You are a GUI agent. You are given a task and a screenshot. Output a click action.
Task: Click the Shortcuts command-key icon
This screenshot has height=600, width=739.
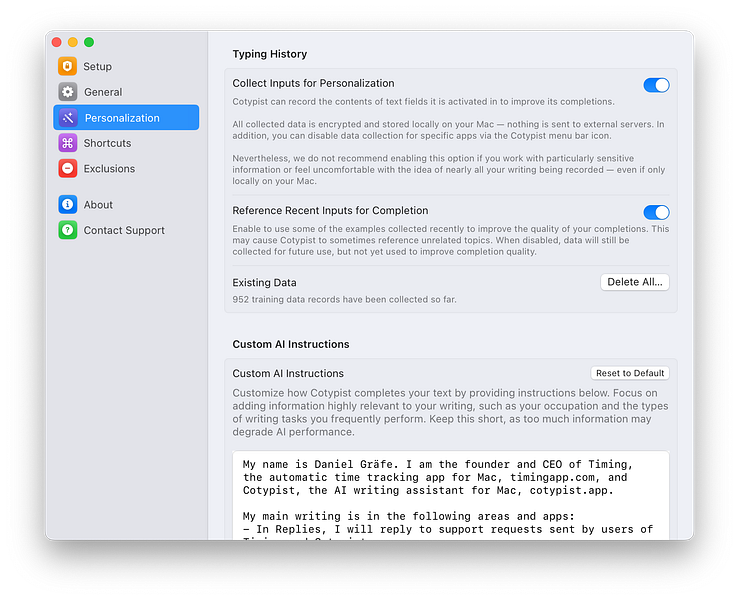[67, 143]
